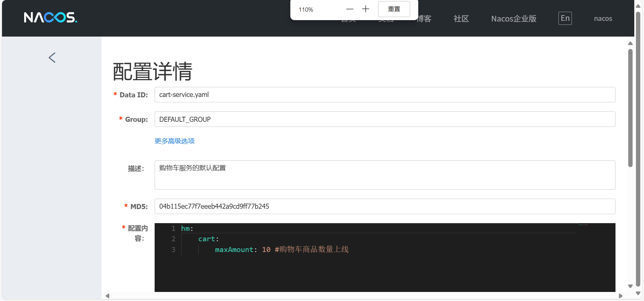Click the inner scrollbar up arrow

(x=630, y=43)
